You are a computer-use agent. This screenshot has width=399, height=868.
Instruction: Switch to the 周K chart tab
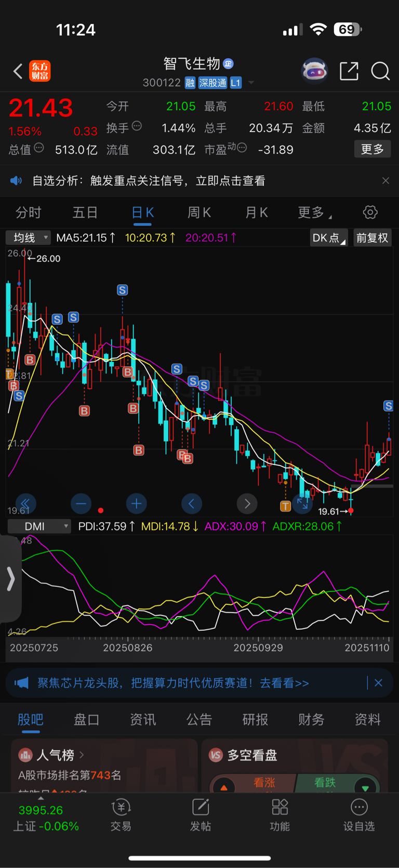click(199, 213)
